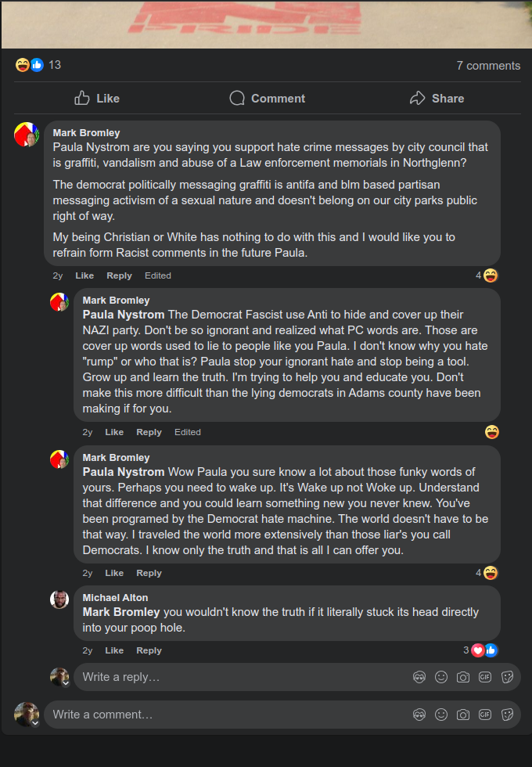The width and height of the screenshot is (532, 767).
Task: Expand the 7 comments list
Action: point(488,66)
